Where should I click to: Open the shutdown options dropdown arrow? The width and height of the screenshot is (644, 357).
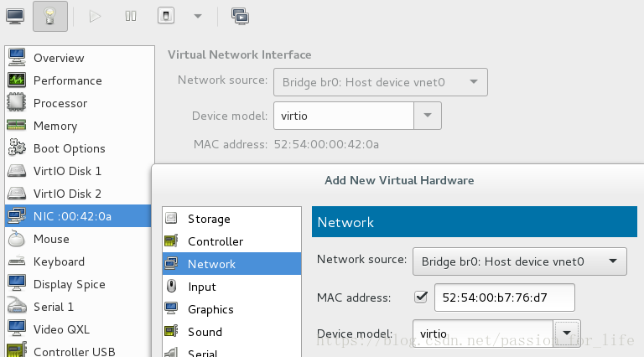[x=198, y=17]
